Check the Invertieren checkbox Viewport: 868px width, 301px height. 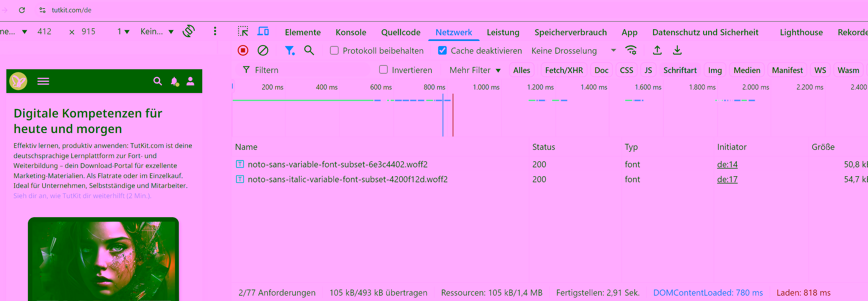point(383,70)
